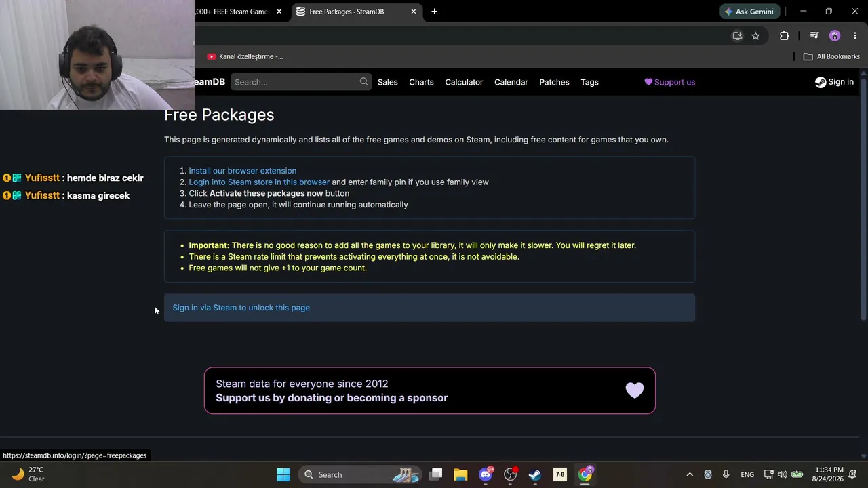The image size is (868, 488).
Task: Open the 7.0 app on the taskbar
Action: coord(560,474)
